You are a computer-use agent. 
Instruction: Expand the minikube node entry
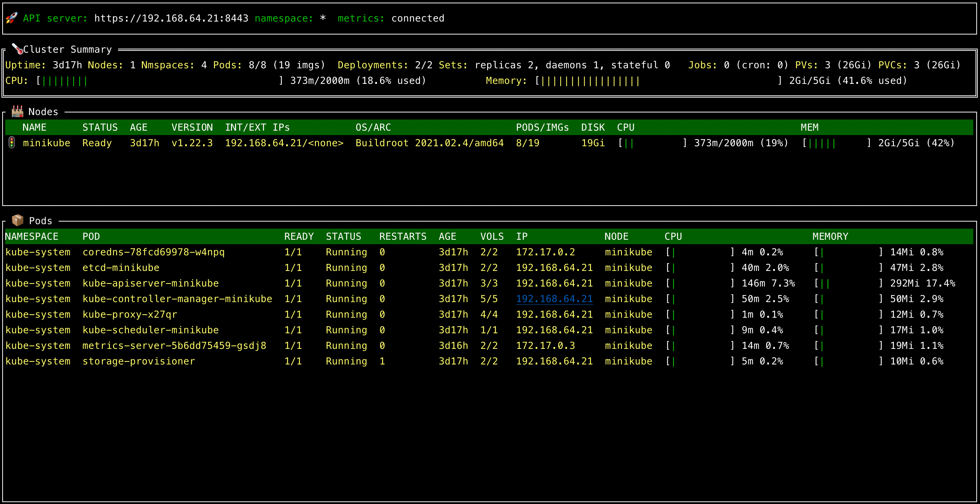(46, 143)
